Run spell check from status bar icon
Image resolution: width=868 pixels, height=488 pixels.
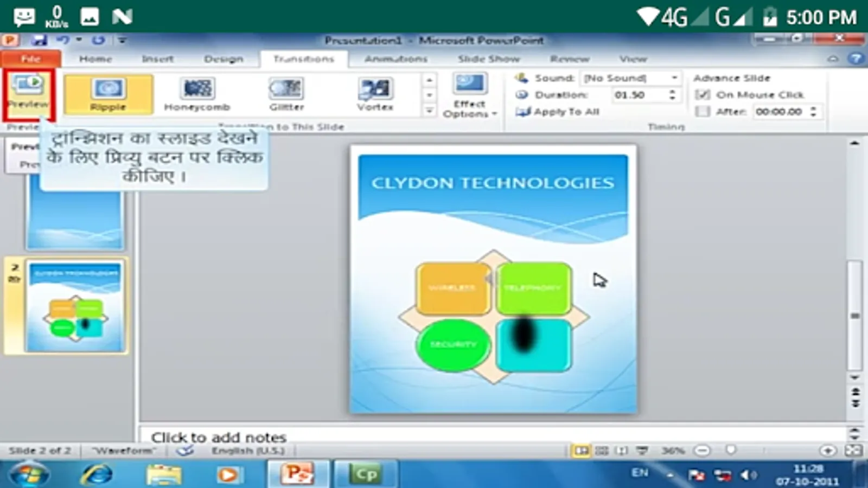point(185,450)
